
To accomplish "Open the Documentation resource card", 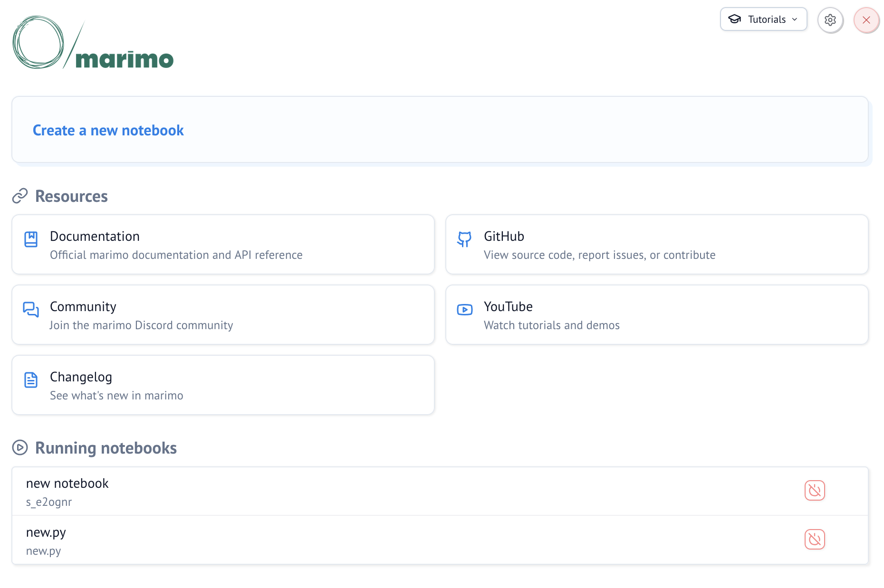I will coord(223,245).
